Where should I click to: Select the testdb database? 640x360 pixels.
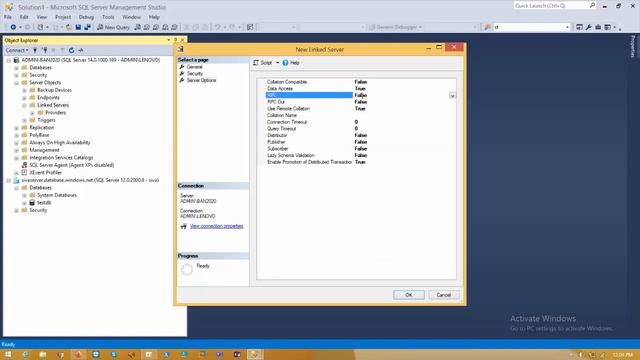point(44,203)
